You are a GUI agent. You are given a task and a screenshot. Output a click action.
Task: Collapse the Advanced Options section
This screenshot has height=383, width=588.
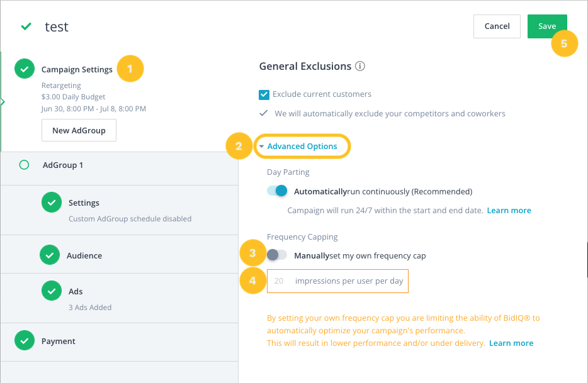tap(302, 146)
